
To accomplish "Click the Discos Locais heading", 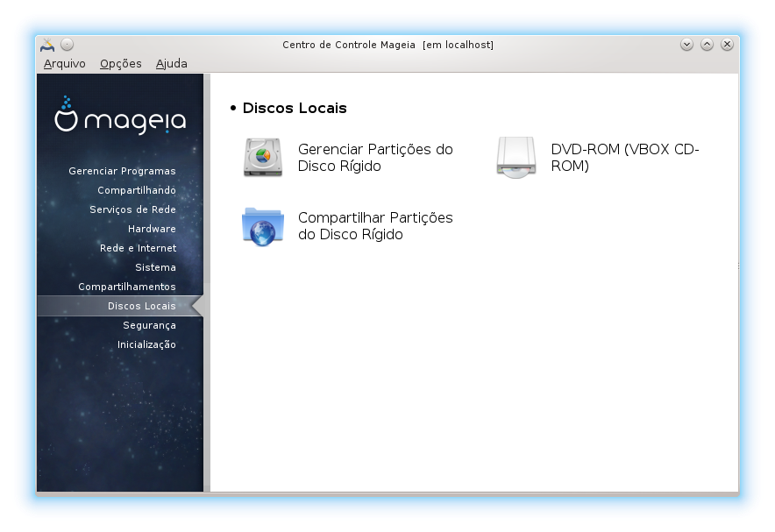I will [295, 108].
